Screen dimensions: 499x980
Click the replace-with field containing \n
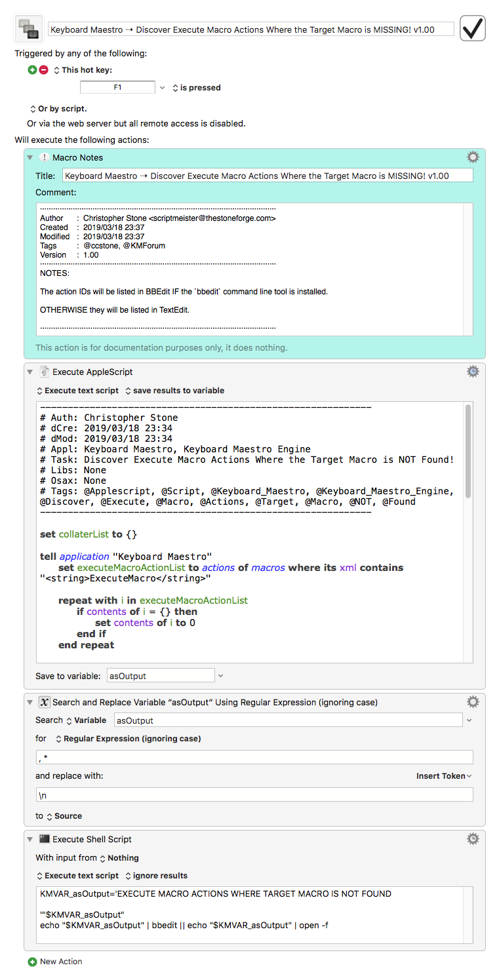point(254,794)
